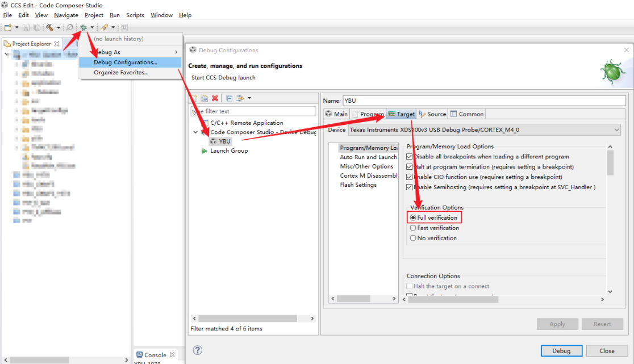Click the Console view icon
634x364 pixels.
140,355
